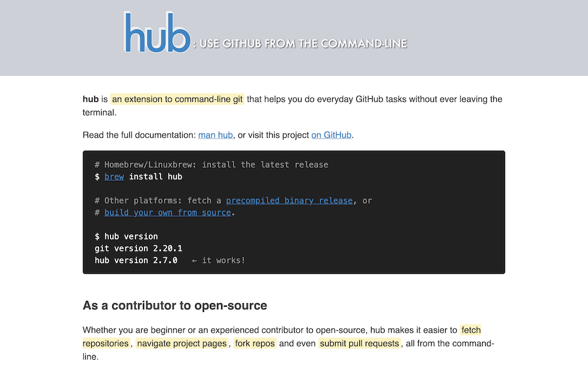Click the 'it works!' comment in terminal
Image resolution: width=588 pixels, height=368 pixels.
[223, 260]
